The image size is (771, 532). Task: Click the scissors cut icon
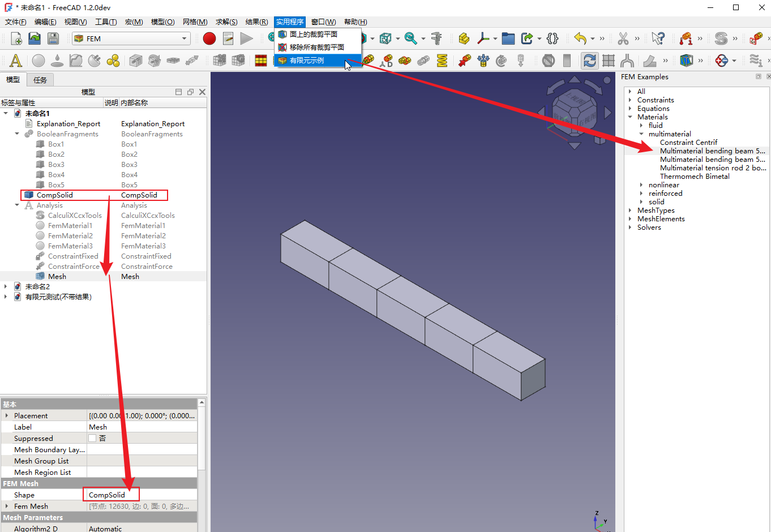pyautogui.click(x=623, y=38)
